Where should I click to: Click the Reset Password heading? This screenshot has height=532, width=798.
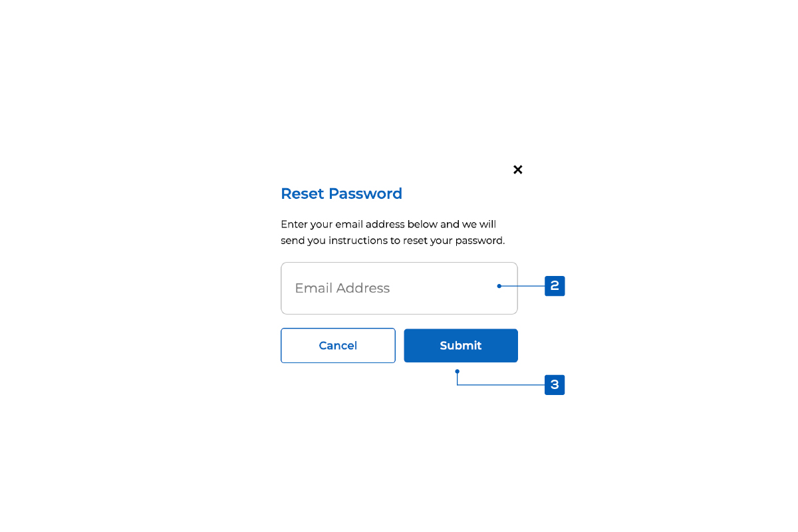[x=341, y=194]
